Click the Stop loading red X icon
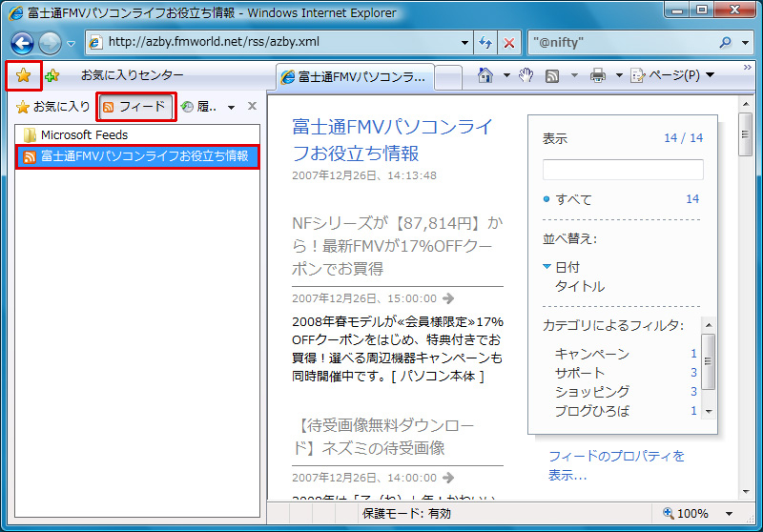 click(x=509, y=43)
